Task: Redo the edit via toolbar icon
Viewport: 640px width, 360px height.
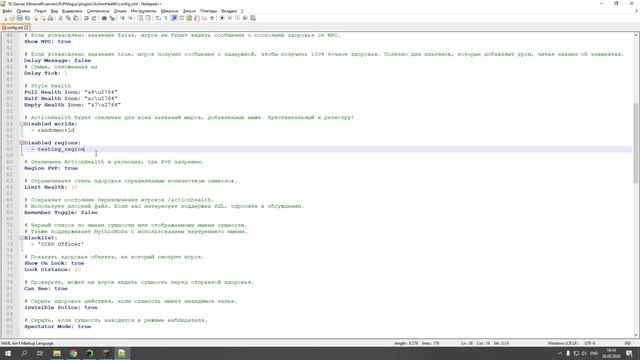Action: pyautogui.click(x=94, y=18)
